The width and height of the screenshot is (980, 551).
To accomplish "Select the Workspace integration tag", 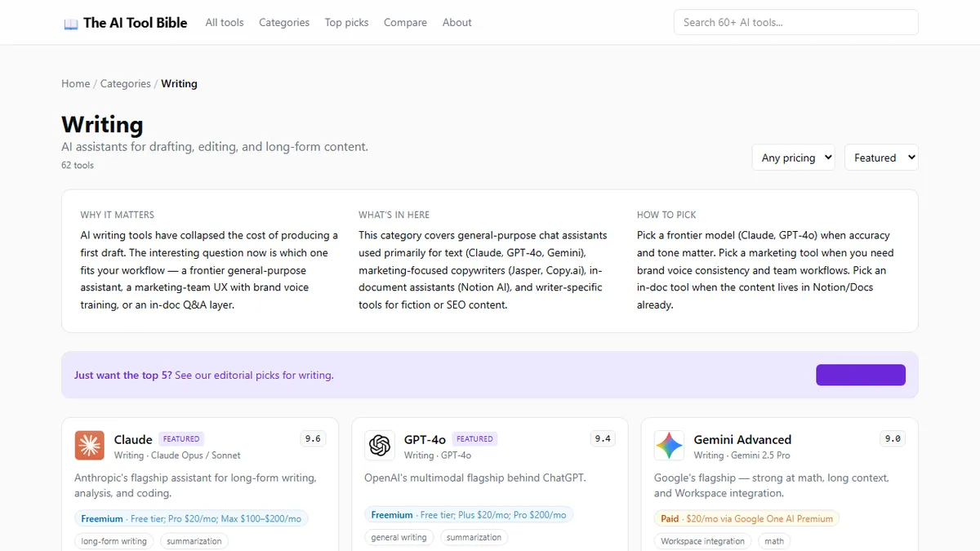I will point(702,541).
